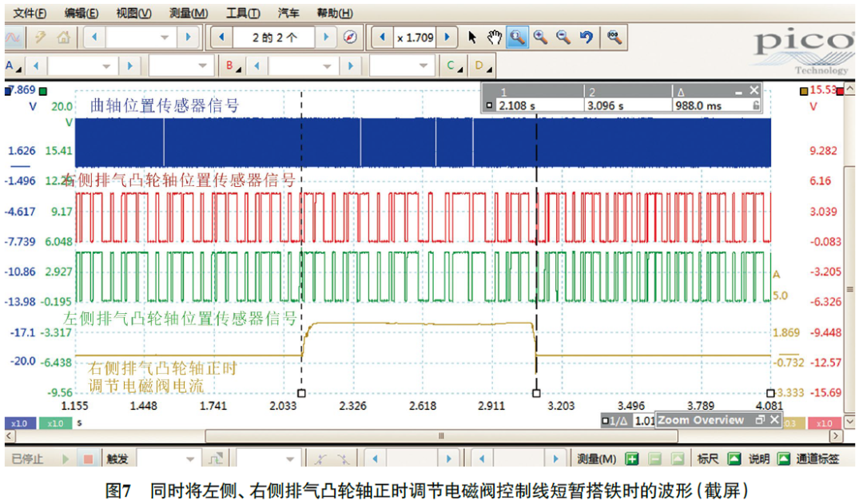The image size is (863, 504).
Task: Increase horizontal zoom right of x 1.709
Action: [x=447, y=38]
